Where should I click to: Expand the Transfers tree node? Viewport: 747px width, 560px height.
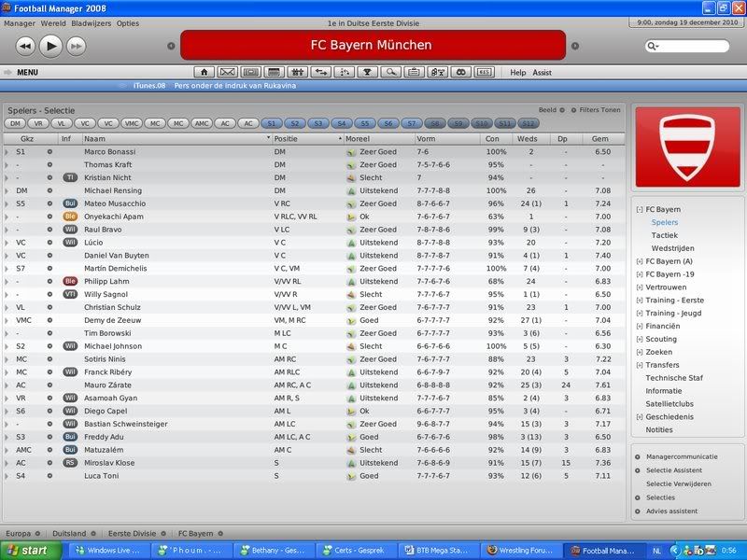pos(640,365)
